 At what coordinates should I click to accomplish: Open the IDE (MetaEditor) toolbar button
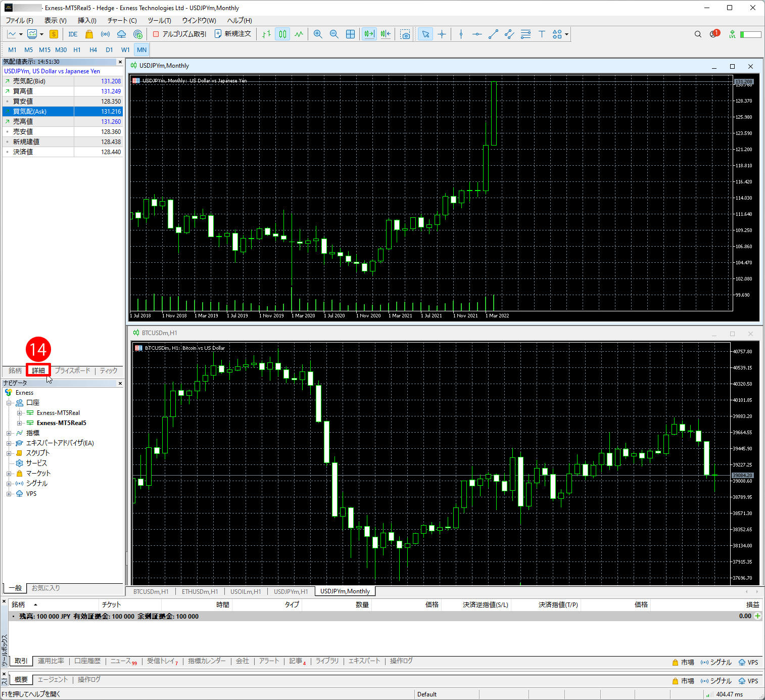tap(73, 34)
